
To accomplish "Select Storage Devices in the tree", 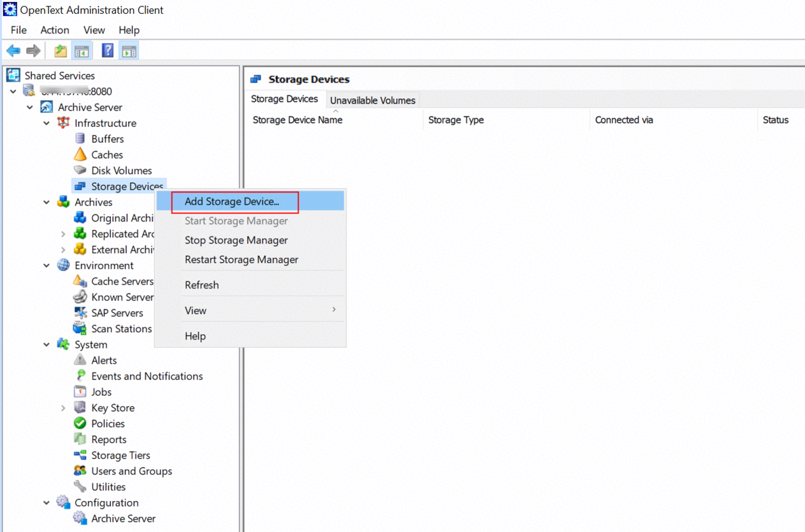I will click(127, 186).
